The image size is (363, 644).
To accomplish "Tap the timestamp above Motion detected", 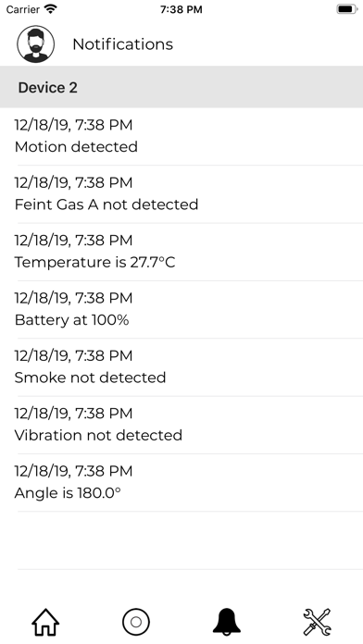I will pos(73,125).
